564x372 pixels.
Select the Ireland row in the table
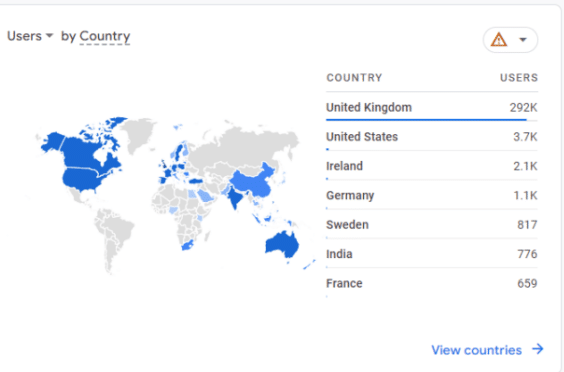tap(432, 166)
